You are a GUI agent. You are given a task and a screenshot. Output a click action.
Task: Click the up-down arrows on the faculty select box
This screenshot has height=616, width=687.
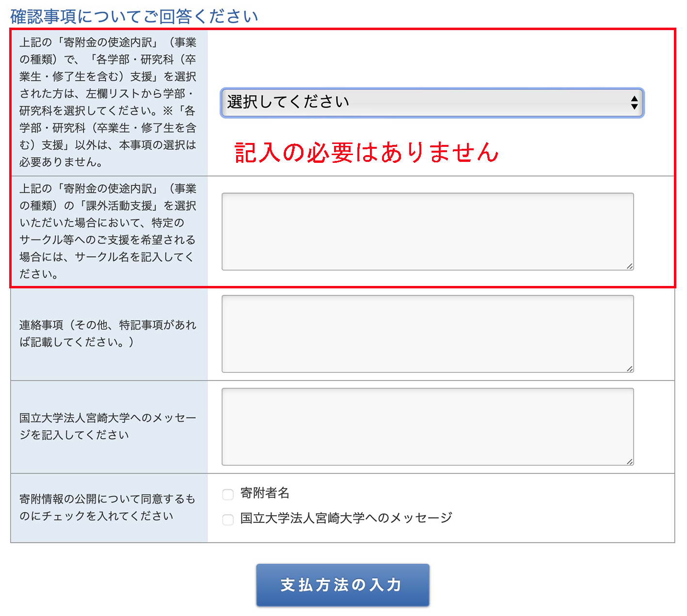[634, 102]
